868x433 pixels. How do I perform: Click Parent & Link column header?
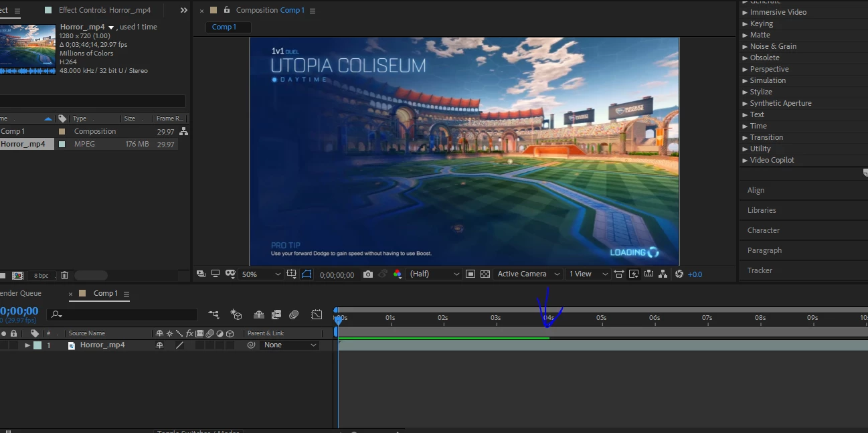pyautogui.click(x=266, y=333)
